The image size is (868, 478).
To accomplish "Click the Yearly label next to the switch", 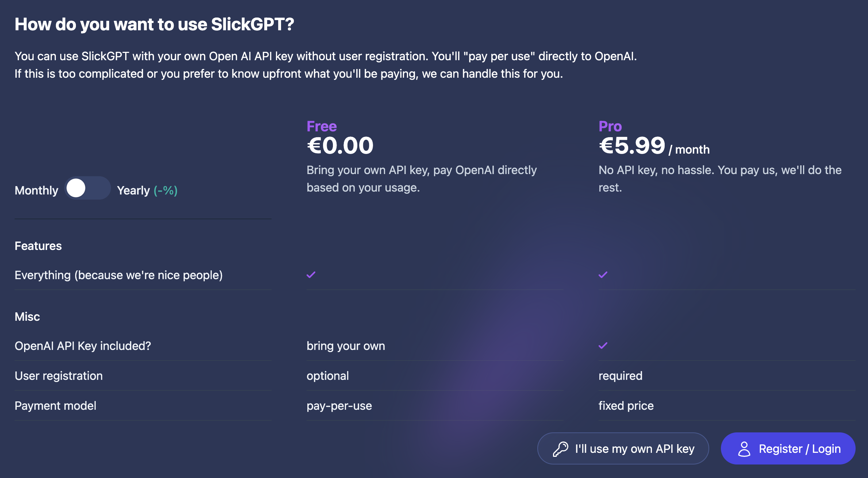I will point(133,190).
